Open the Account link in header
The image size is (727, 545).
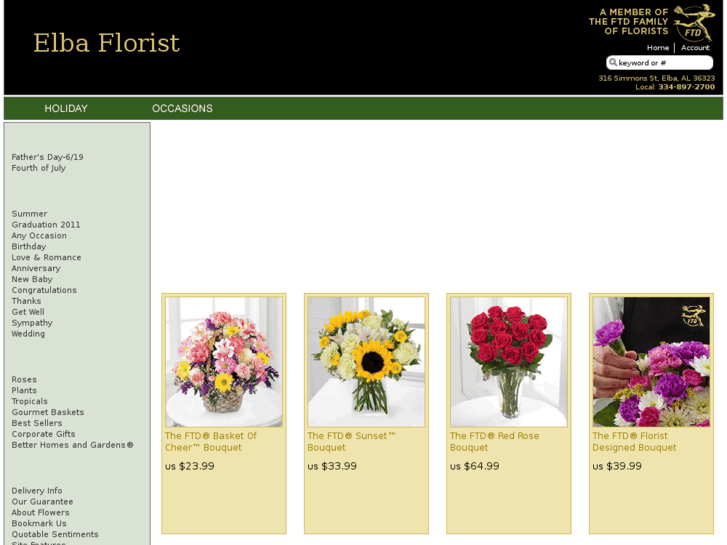pos(695,48)
